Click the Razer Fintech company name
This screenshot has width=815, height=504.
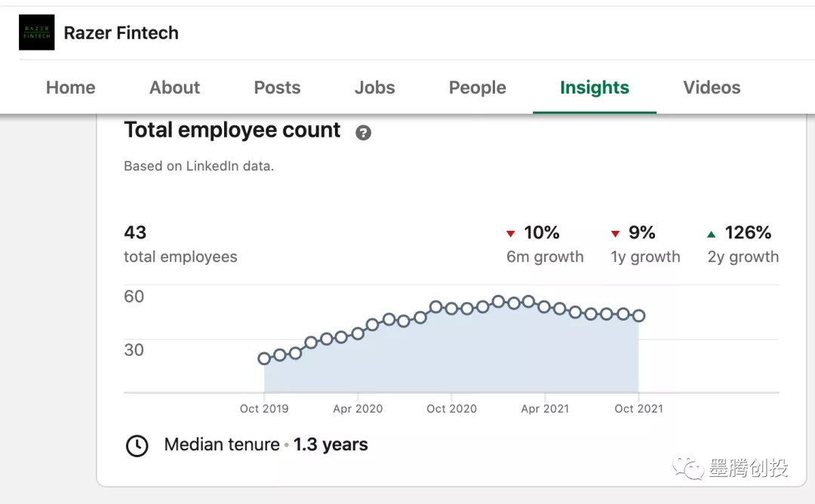121,32
